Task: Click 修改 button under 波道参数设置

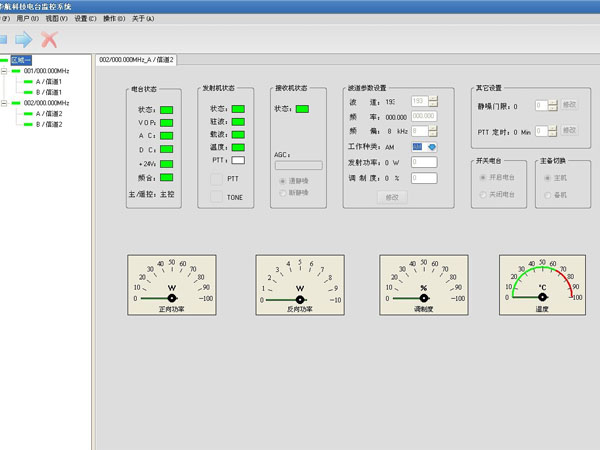Action: [x=392, y=197]
